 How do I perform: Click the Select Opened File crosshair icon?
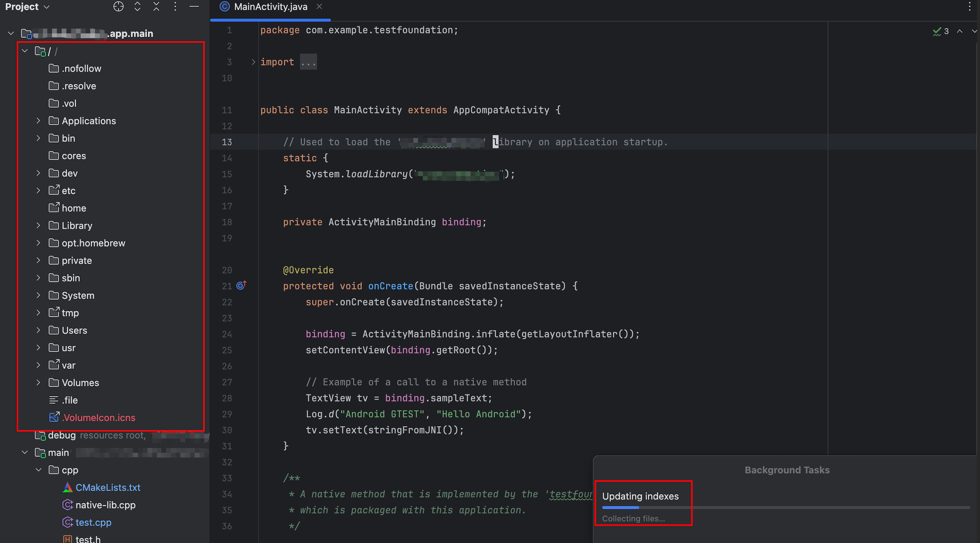point(118,7)
